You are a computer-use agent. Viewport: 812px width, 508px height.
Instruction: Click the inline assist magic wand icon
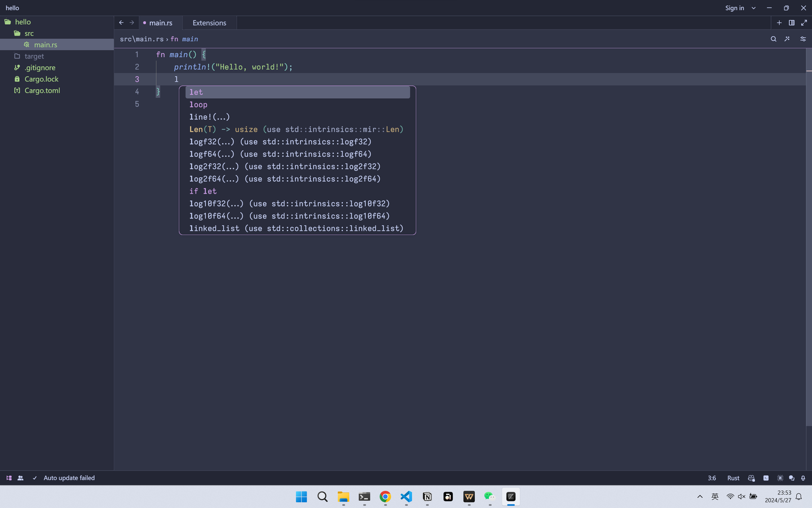point(787,39)
